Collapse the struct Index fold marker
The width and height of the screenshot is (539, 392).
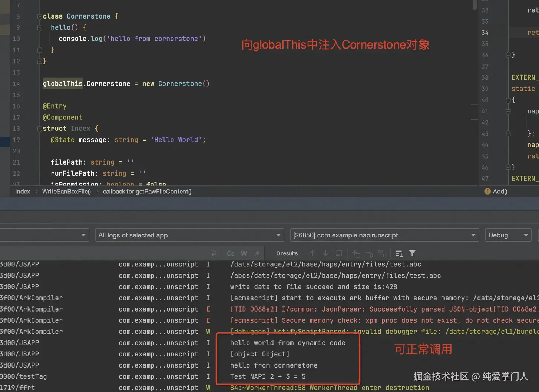tap(40, 129)
